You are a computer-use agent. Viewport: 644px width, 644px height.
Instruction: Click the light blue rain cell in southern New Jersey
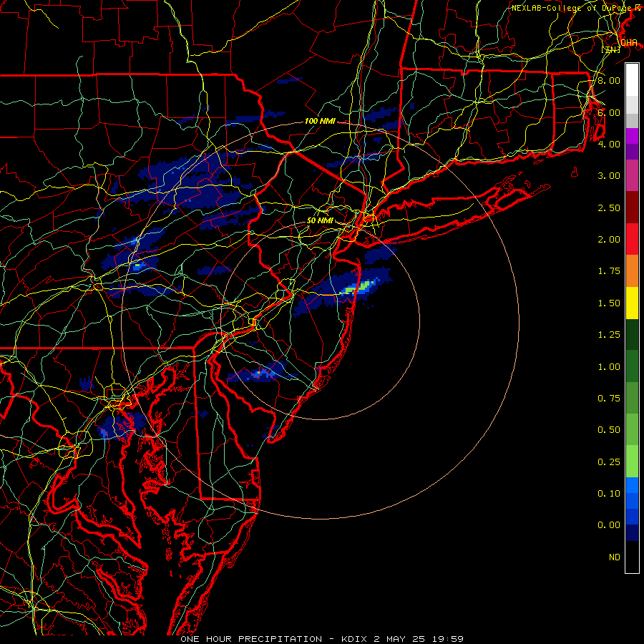(263, 374)
